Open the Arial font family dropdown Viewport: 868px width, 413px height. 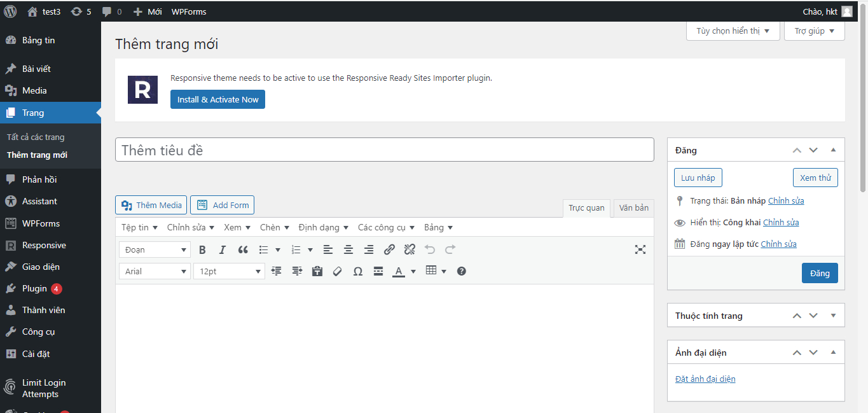[x=155, y=271]
